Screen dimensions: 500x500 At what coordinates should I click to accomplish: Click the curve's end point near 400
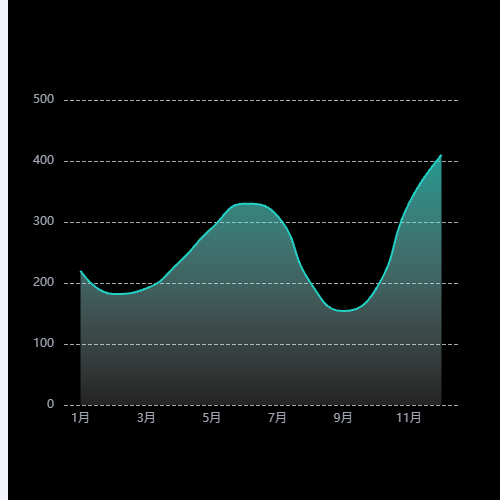pos(441,155)
